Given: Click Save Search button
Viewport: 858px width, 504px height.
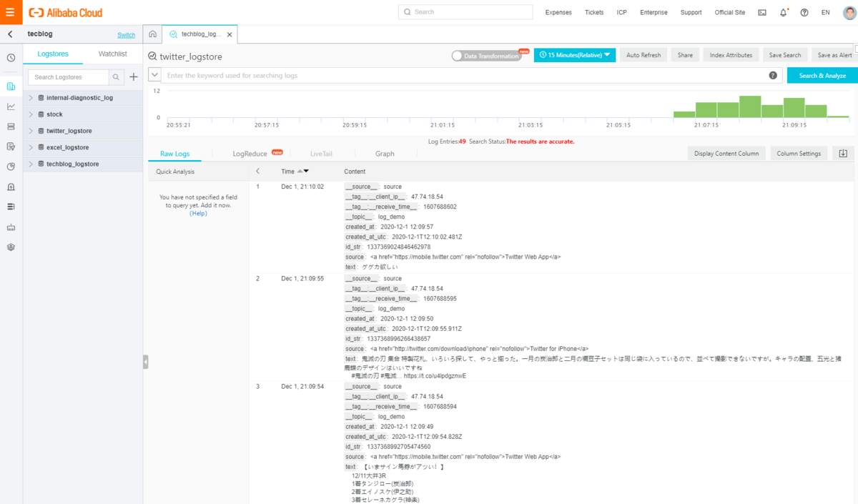Looking at the screenshot, I should tap(785, 55).
